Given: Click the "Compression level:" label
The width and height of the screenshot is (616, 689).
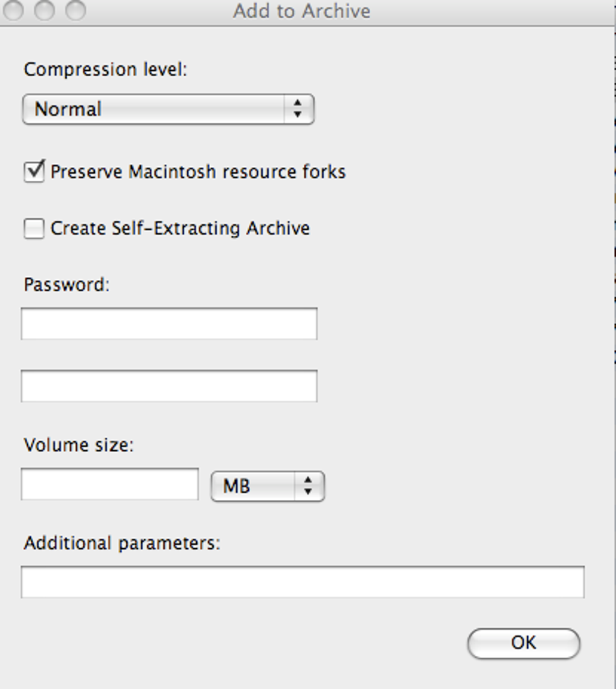Looking at the screenshot, I should pyautogui.click(x=106, y=70).
